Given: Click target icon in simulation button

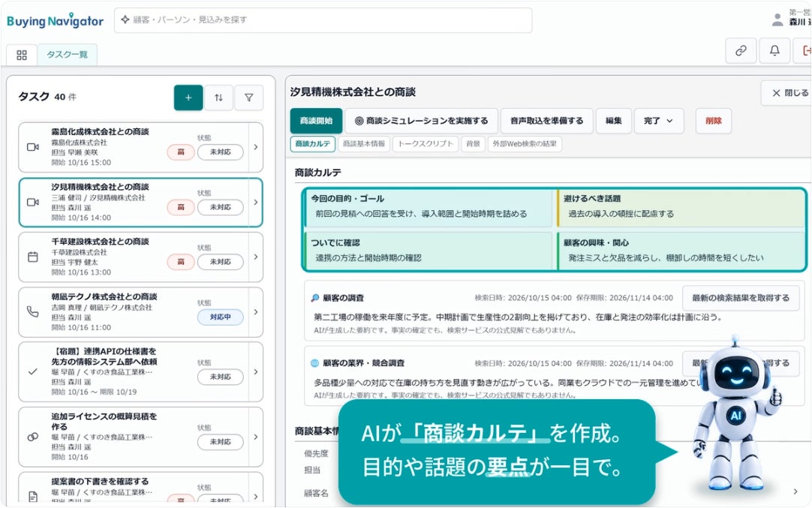Looking at the screenshot, I should (x=359, y=121).
